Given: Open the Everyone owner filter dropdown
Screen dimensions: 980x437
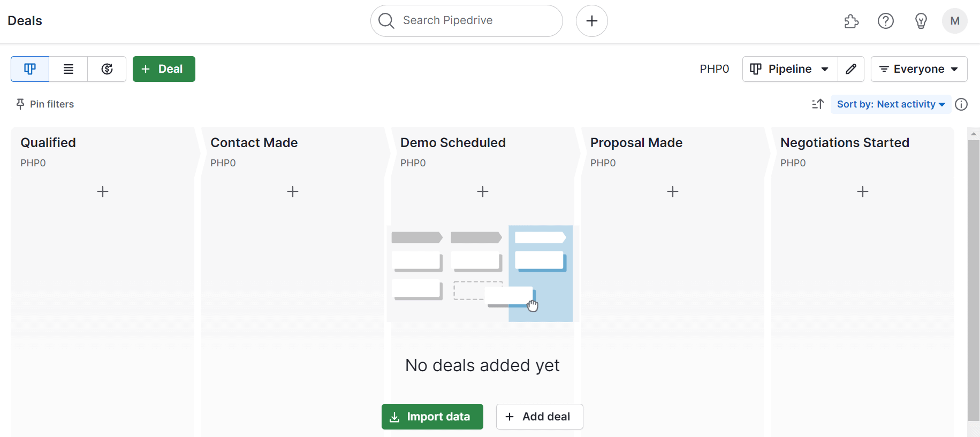Looking at the screenshot, I should point(918,69).
